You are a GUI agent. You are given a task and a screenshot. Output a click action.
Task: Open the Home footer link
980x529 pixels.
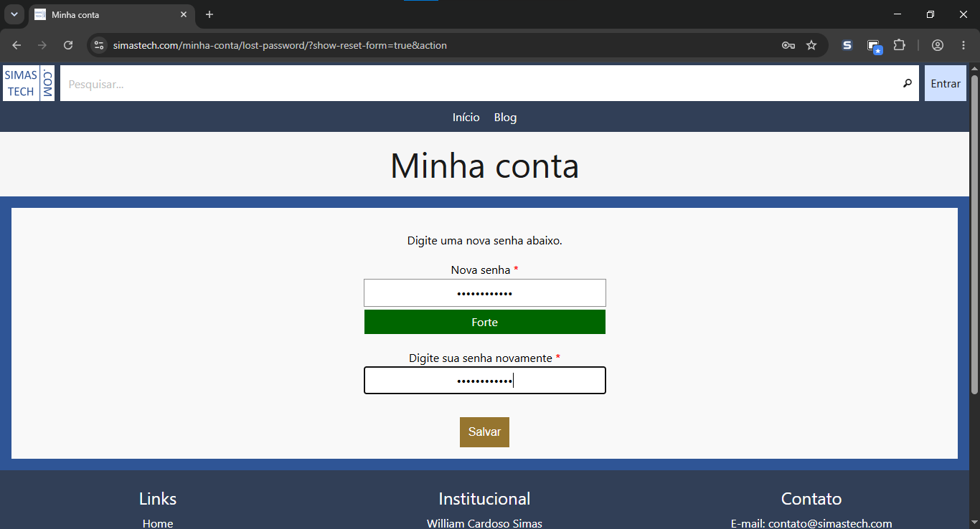pyautogui.click(x=158, y=523)
